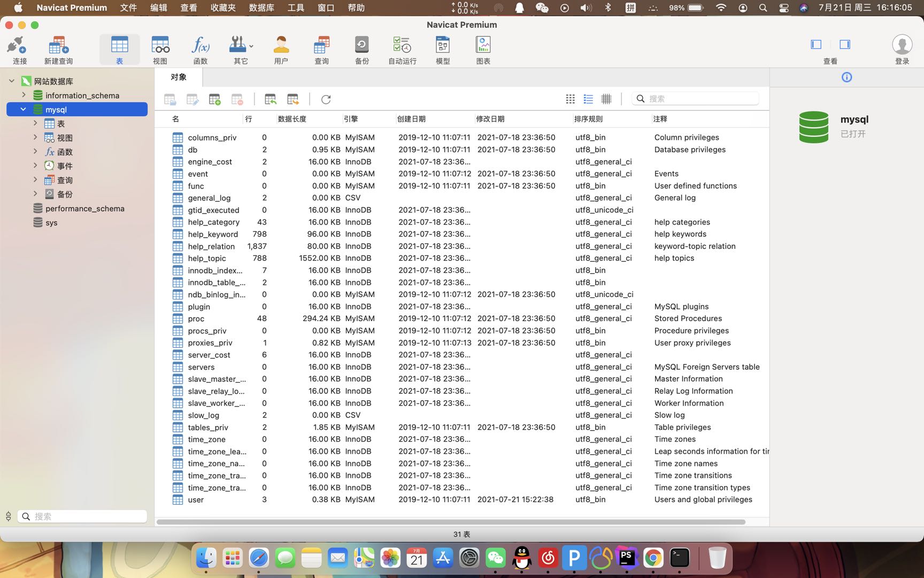Open the 用户 users toolbar icon
This screenshot has height=578, width=924.
[281, 50]
